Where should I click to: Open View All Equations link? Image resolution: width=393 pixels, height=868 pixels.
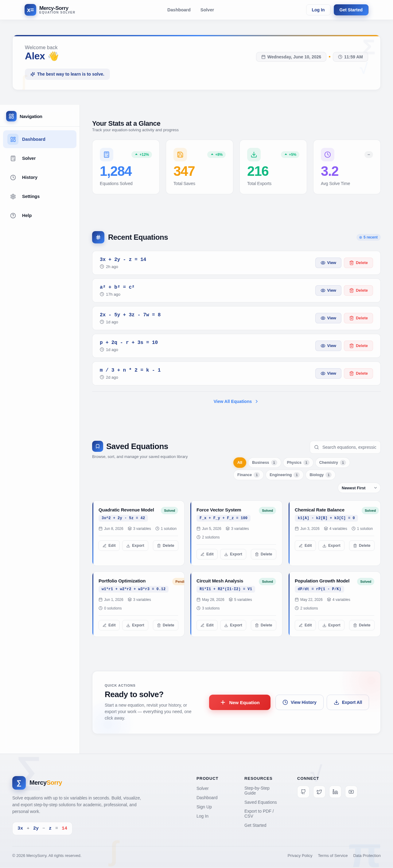pyautogui.click(x=236, y=401)
